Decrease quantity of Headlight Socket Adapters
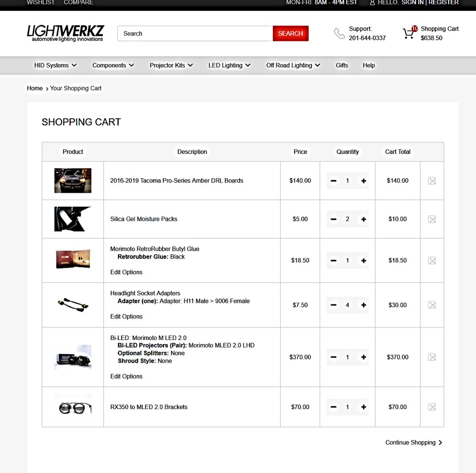The height and width of the screenshot is (473, 476). pyautogui.click(x=333, y=305)
